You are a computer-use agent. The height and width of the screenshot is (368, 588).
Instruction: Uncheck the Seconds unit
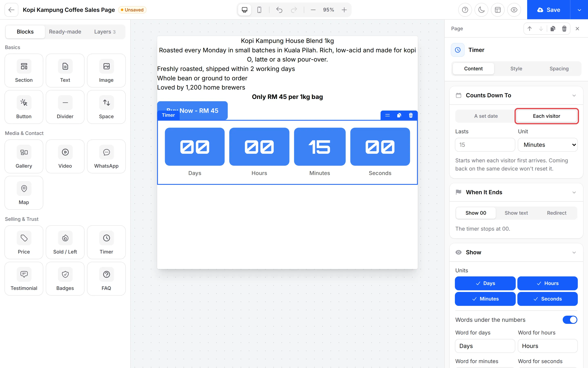[547, 299]
